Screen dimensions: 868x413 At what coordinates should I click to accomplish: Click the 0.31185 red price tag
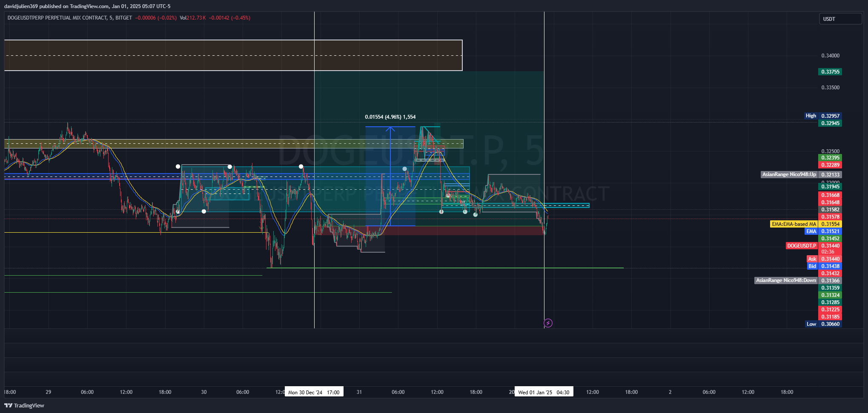(830, 317)
